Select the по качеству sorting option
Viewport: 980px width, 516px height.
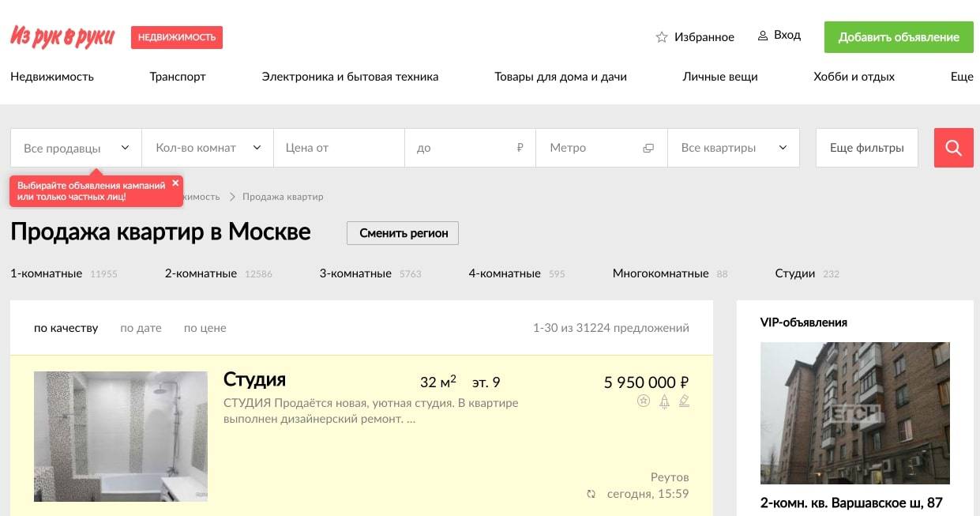66,328
